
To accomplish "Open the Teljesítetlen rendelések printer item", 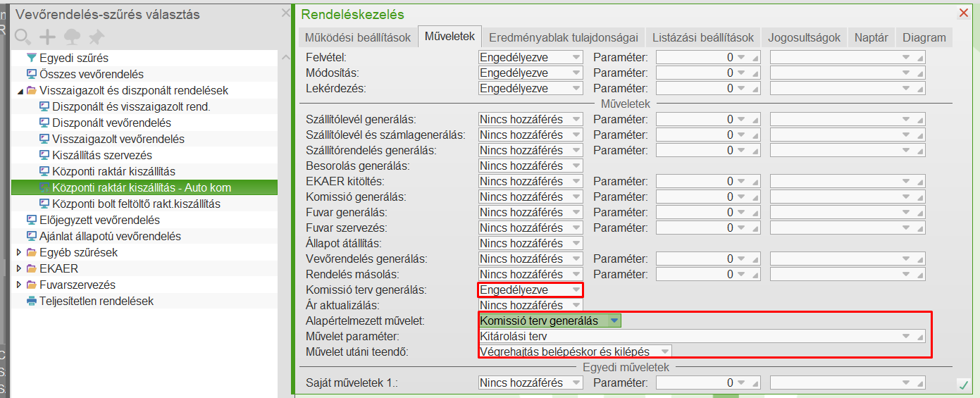I will [96, 301].
